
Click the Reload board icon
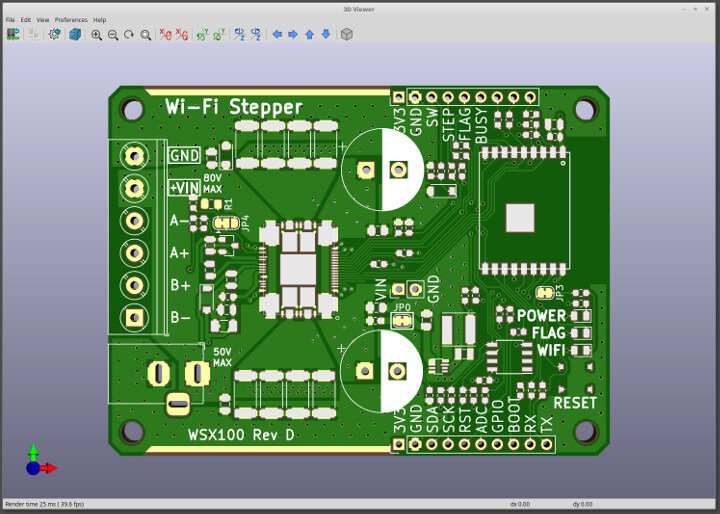(x=13, y=34)
